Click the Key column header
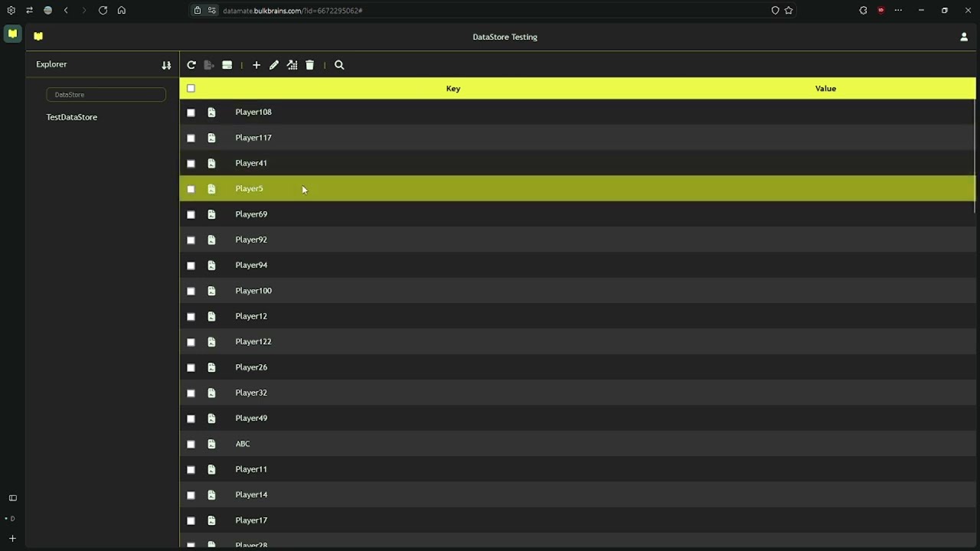 (x=453, y=89)
